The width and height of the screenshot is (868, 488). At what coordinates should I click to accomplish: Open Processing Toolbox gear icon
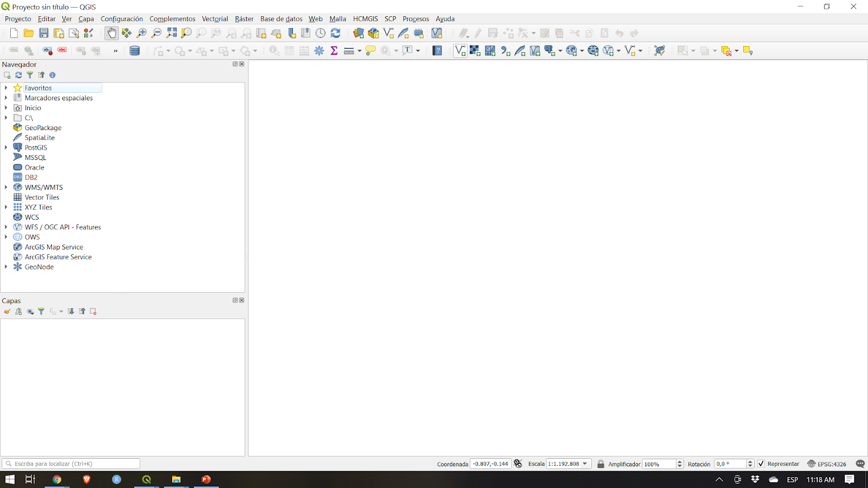pyautogui.click(x=320, y=50)
